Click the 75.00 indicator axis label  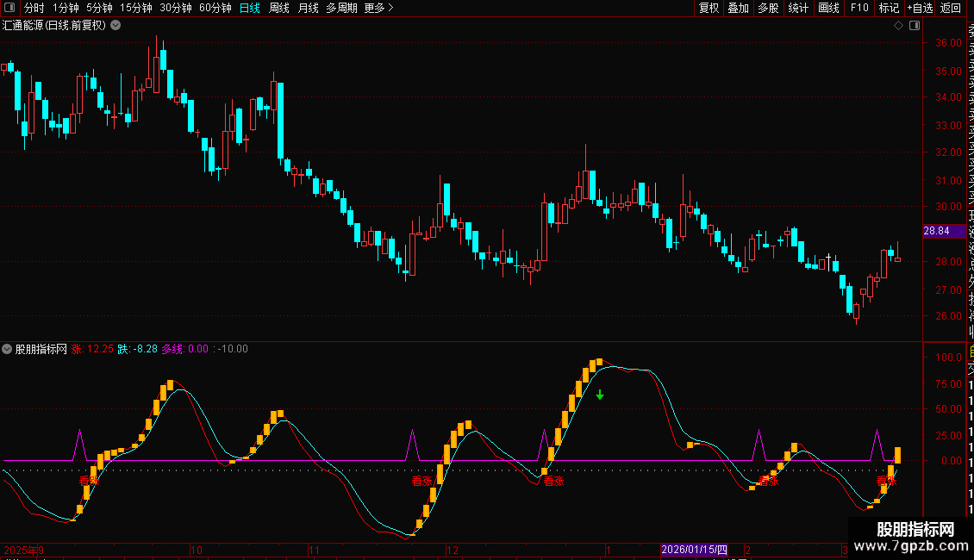point(948,383)
